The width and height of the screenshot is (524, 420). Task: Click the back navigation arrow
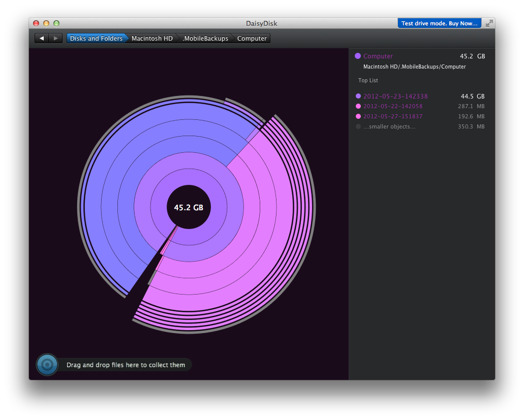pyautogui.click(x=42, y=39)
